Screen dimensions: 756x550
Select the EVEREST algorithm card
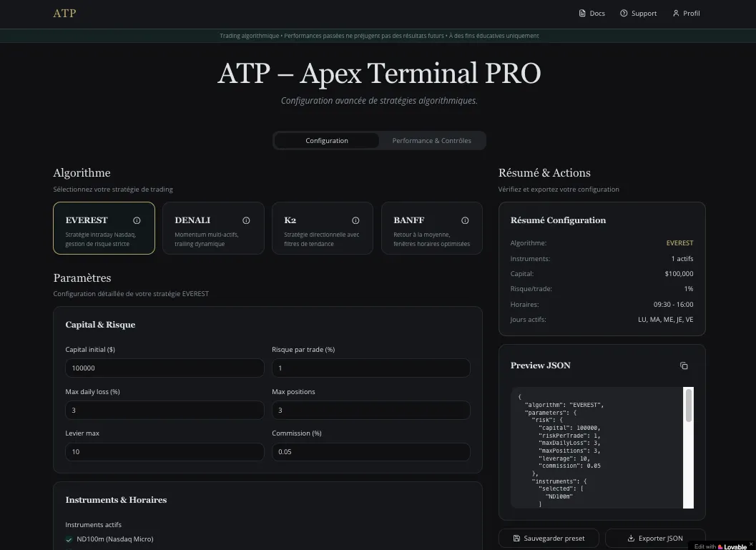[x=104, y=228]
